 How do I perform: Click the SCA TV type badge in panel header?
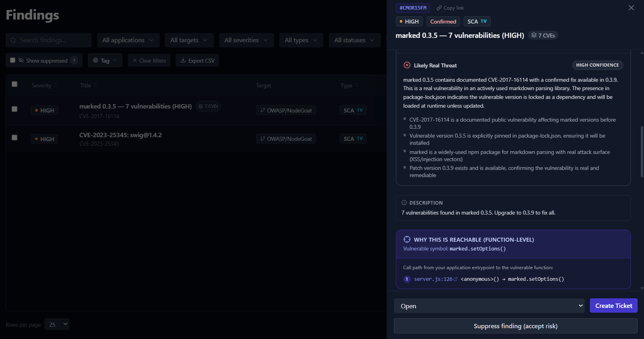477,22
